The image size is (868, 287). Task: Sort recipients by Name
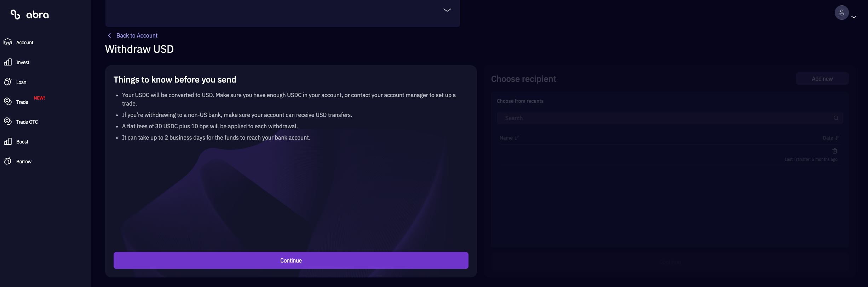509,138
